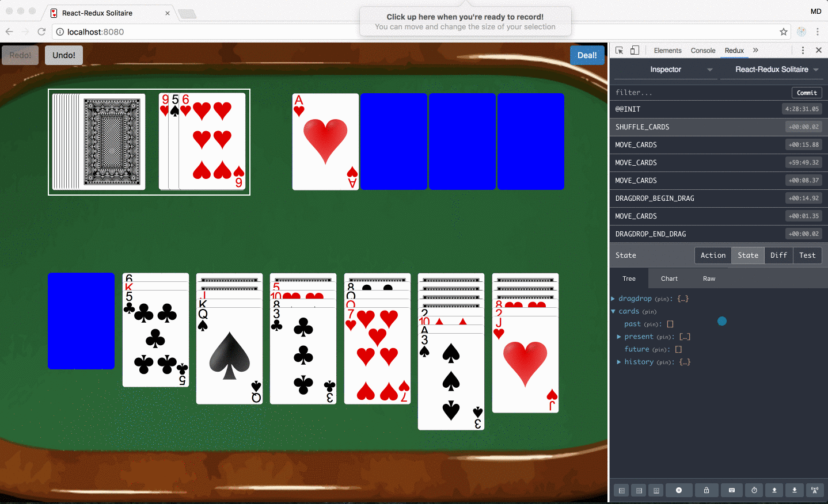
Task: Open the Chrome three-dot menu
Action: click(x=818, y=32)
